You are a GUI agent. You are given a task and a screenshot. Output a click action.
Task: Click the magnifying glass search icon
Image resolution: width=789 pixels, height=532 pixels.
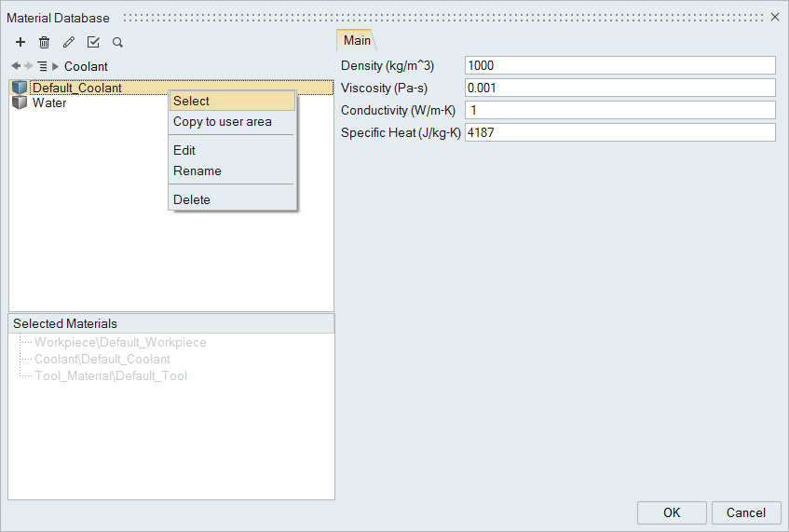pos(117,42)
